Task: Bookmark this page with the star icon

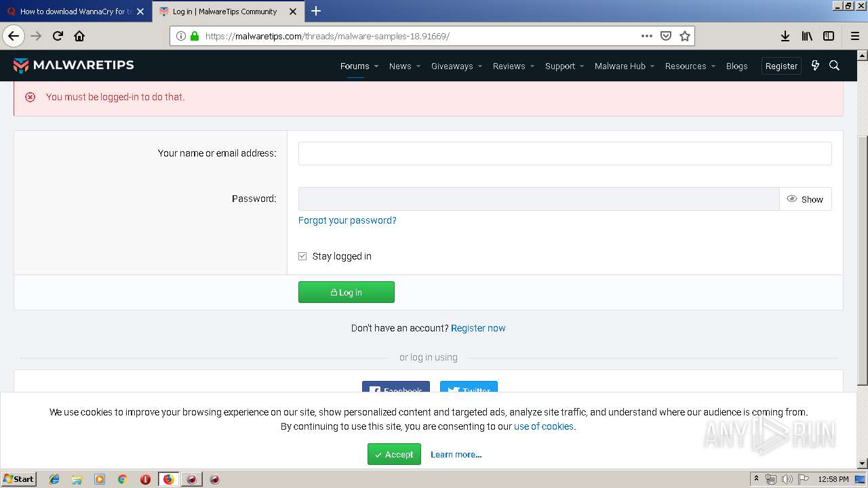Action: pyautogui.click(x=685, y=36)
